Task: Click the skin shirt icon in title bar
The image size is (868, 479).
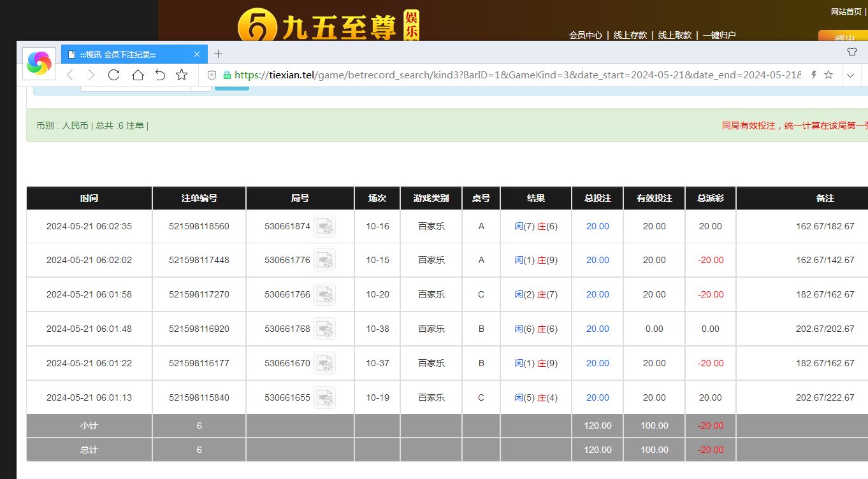Action: point(852,52)
